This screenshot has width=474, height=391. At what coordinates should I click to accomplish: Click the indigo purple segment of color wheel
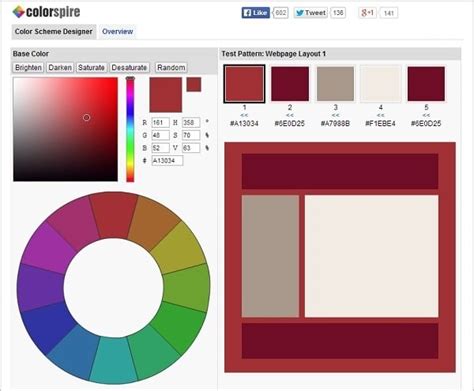coord(40,287)
